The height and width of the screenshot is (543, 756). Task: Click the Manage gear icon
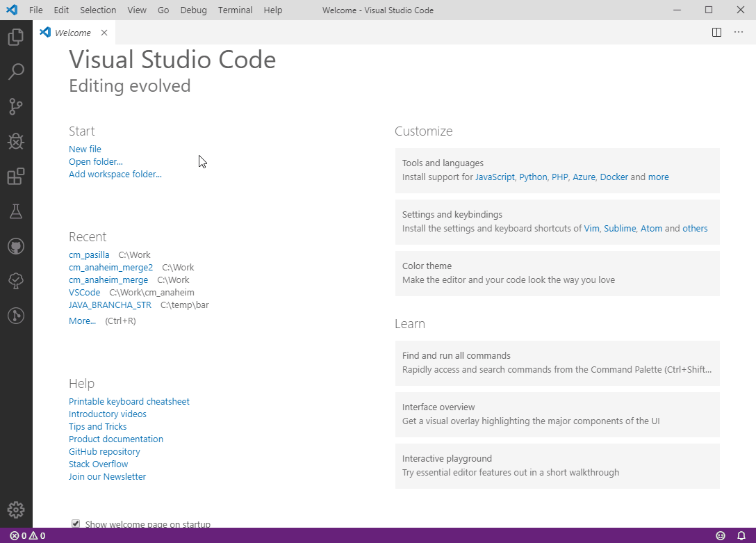pyautogui.click(x=16, y=510)
